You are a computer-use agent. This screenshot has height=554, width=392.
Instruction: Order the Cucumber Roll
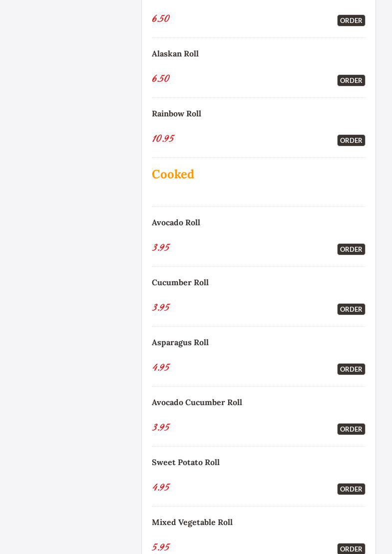pos(351,309)
